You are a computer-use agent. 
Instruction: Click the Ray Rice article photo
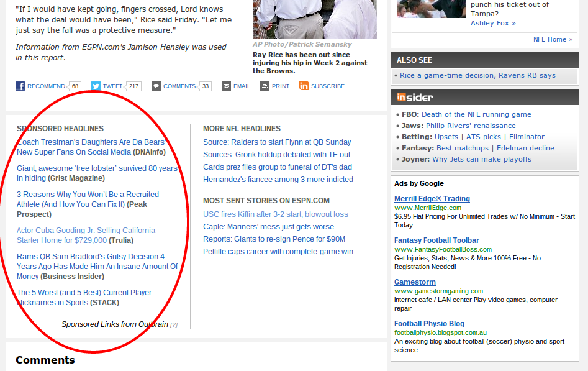point(315,19)
